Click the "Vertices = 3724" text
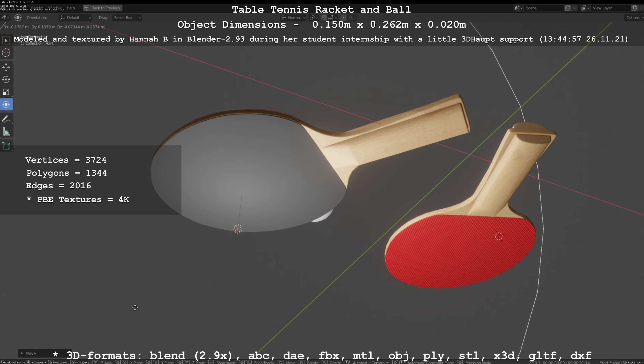 (66, 160)
